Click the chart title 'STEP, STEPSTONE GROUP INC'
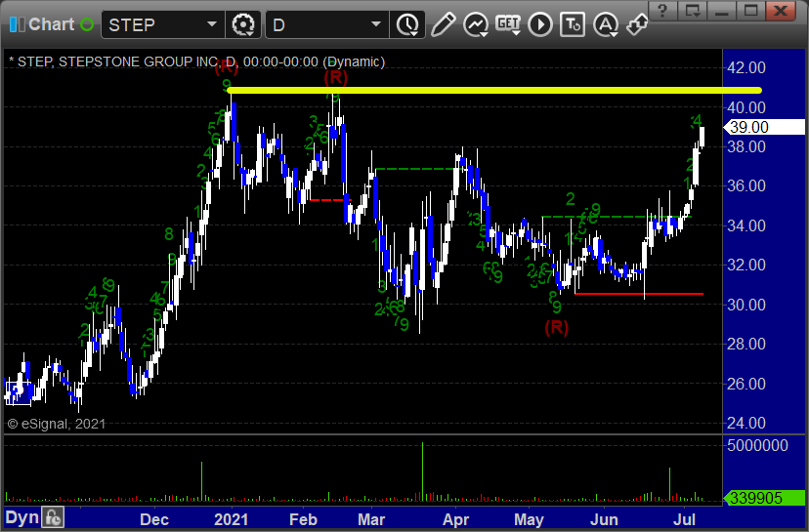809x532 pixels. [x=115, y=61]
